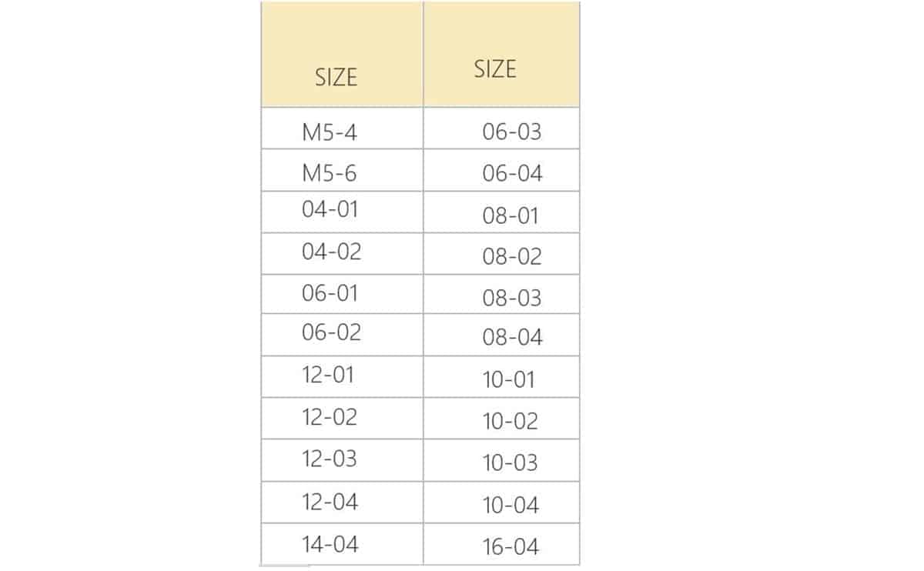Select the 08-01 table cell
The height and width of the screenshot is (571, 924).
click(511, 215)
